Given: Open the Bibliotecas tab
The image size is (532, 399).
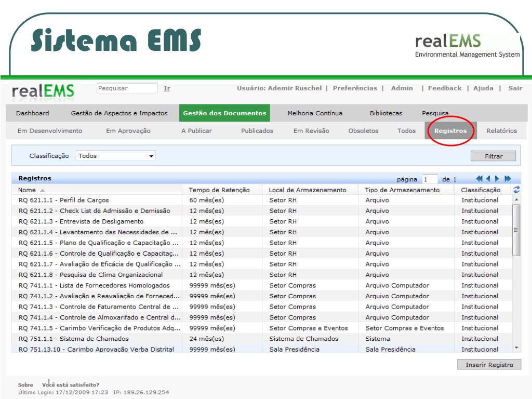Looking at the screenshot, I should pos(386,113).
